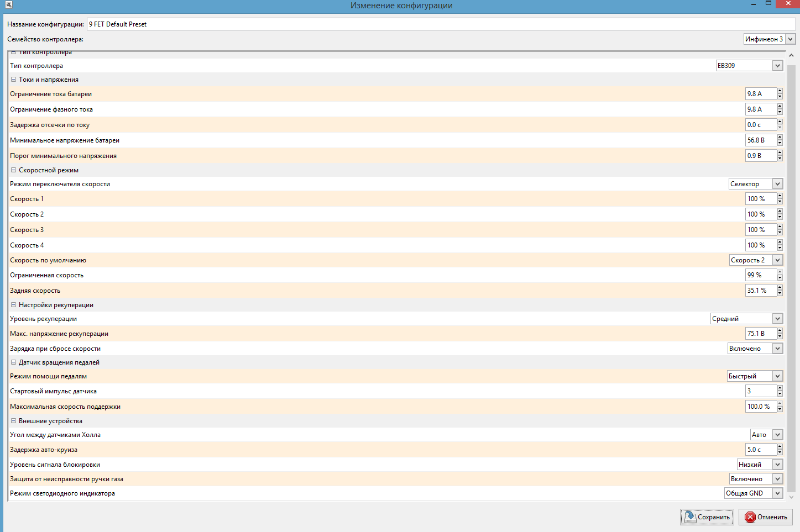Viewport: 800px width, 532px height.
Task: Increase Стартовый импульс датчика value
Action: (x=780, y=388)
